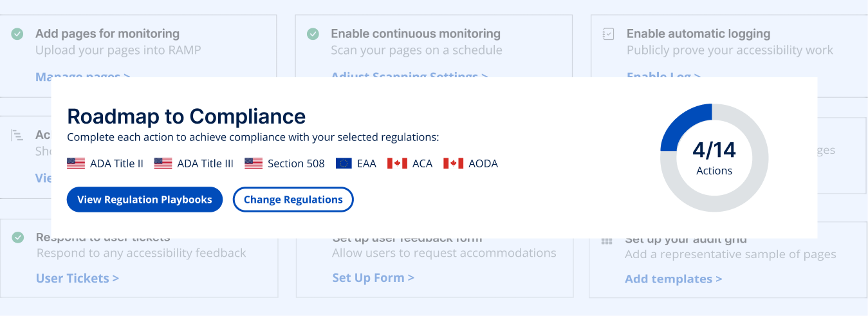Click the Roadmap to Compliance heading
Image resolution: width=868 pixels, height=316 pixels.
(x=187, y=116)
